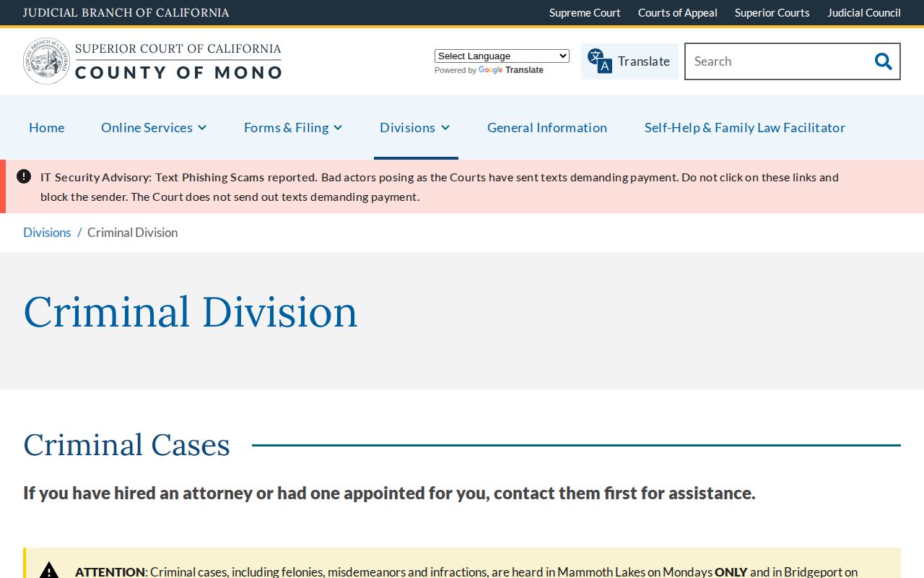Click the ATTENTION warning triangle icon
The image size is (924, 578).
49,571
